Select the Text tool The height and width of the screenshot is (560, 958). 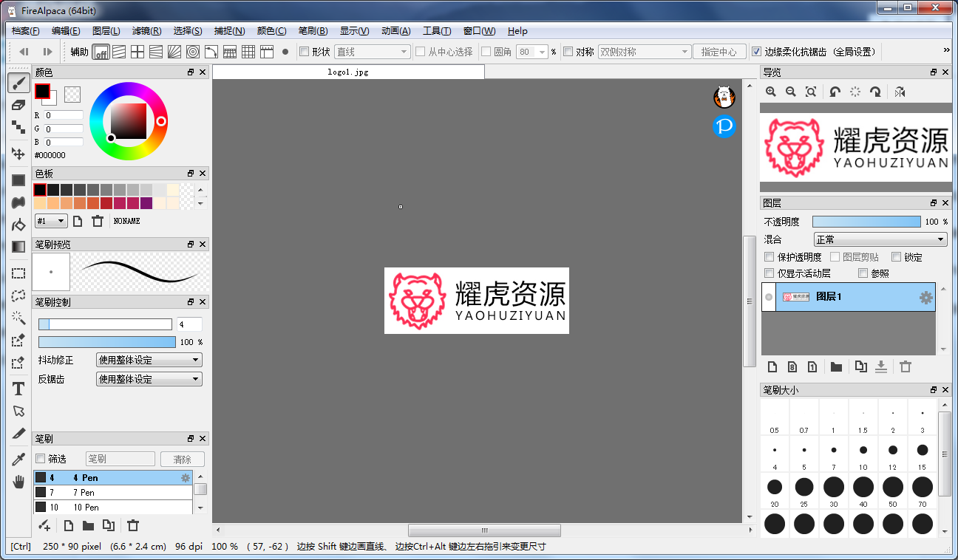(18, 389)
